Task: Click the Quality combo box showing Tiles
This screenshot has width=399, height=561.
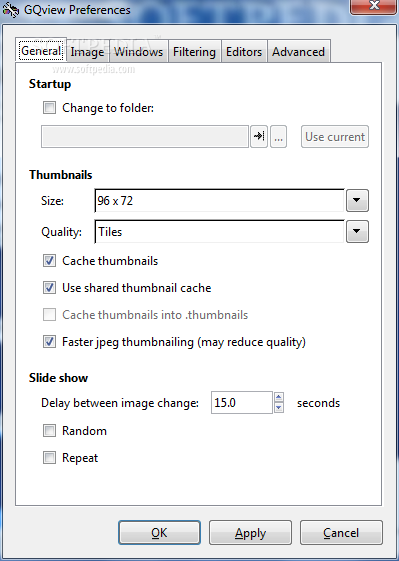Action: coord(219,232)
